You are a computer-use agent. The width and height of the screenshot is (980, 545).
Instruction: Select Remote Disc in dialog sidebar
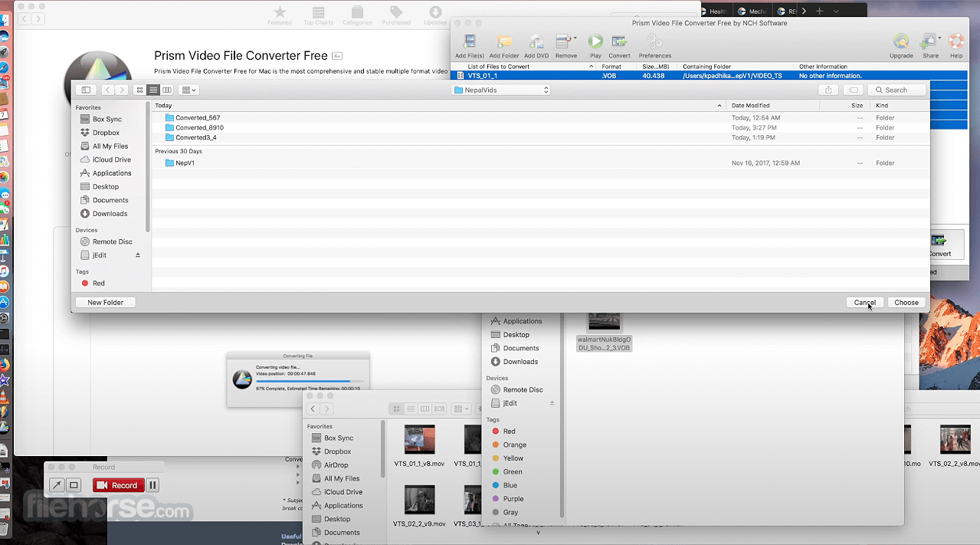click(112, 241)
